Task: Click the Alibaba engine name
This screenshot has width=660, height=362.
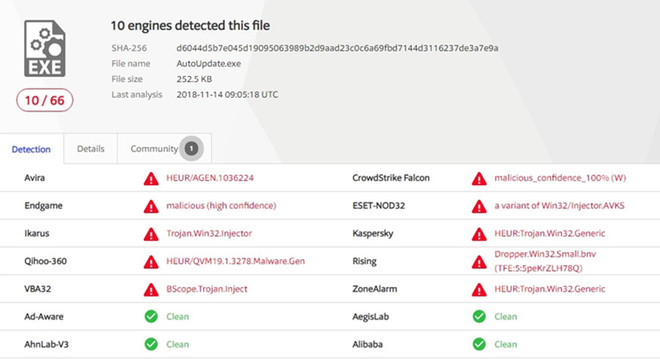Action: click(367, 344)
